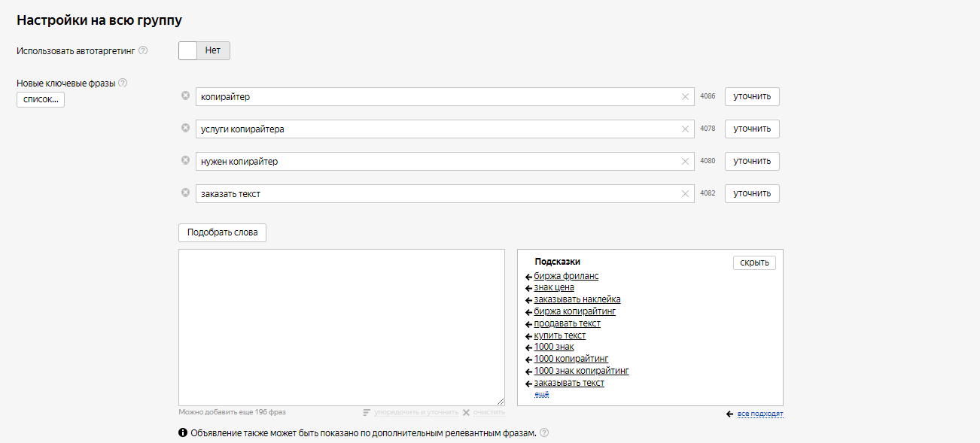Add 'биржа фриланс' suggestion via arrow

click(x=528, y=277)
